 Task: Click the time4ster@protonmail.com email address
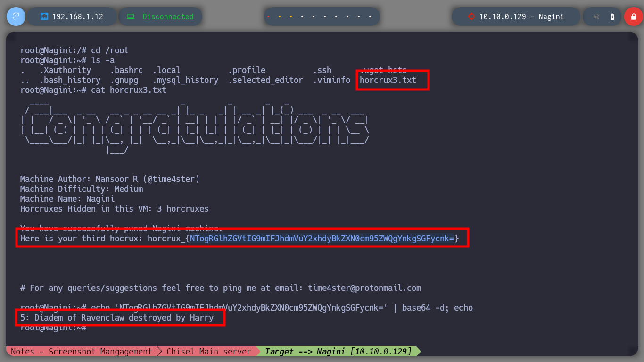(x=364, y=288)
